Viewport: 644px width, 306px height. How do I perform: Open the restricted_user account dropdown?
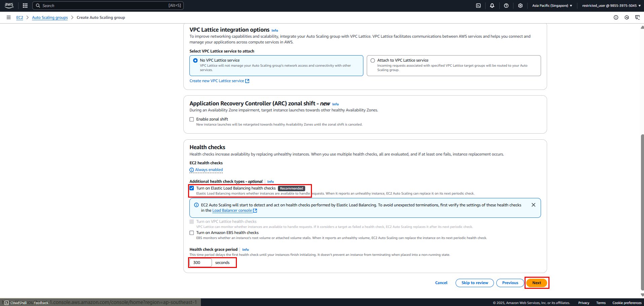pos(611,6)
